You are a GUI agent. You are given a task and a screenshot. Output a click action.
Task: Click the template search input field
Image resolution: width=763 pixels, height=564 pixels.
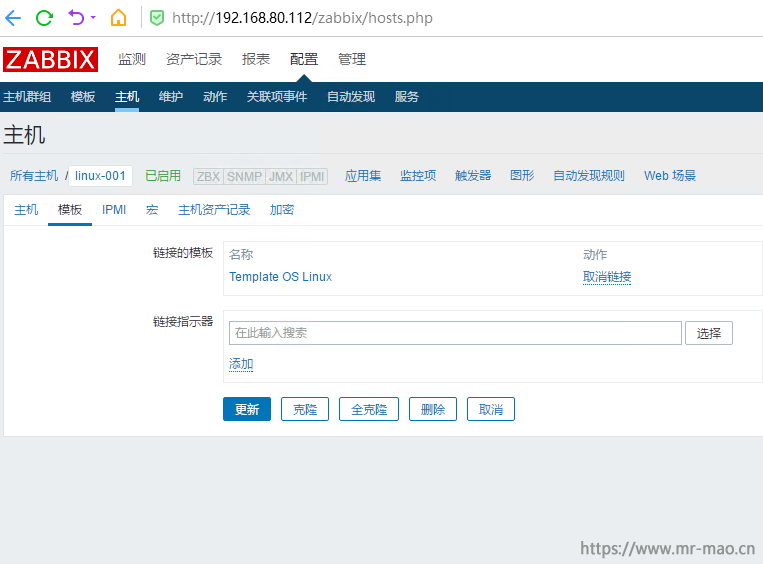pyautogui.click(x=455, y=333)
